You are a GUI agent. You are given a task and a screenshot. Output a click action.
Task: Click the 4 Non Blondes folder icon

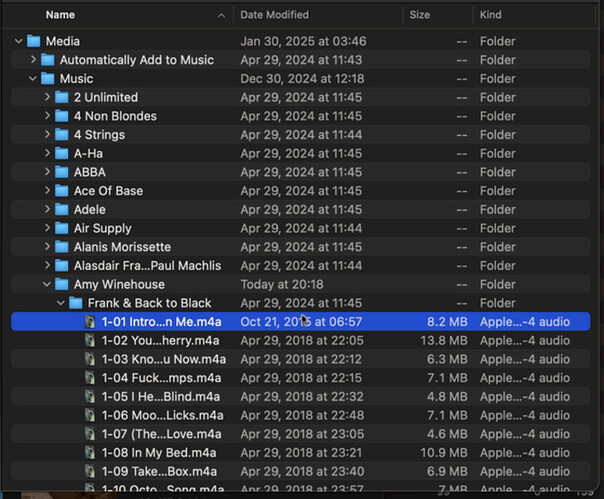(x=62, y=116)
